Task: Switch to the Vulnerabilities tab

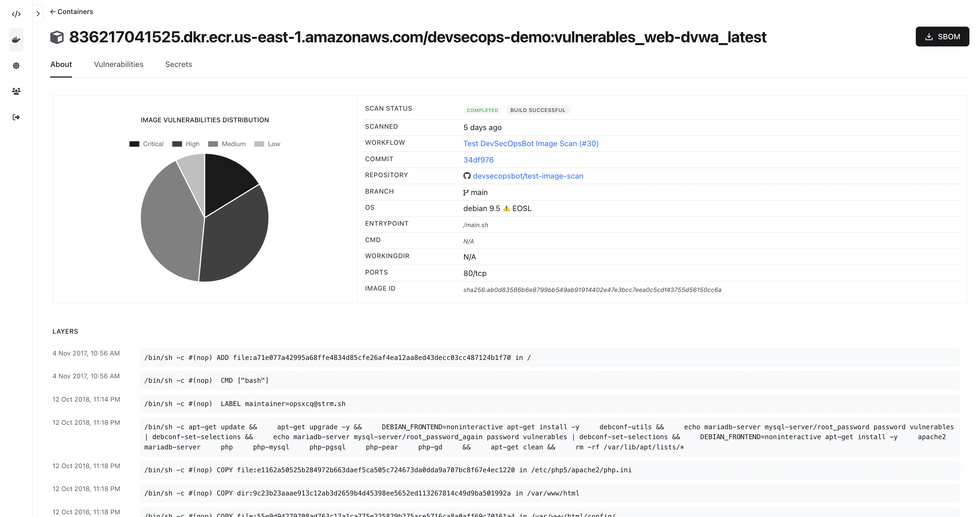Action: click(x=119, y=64)
